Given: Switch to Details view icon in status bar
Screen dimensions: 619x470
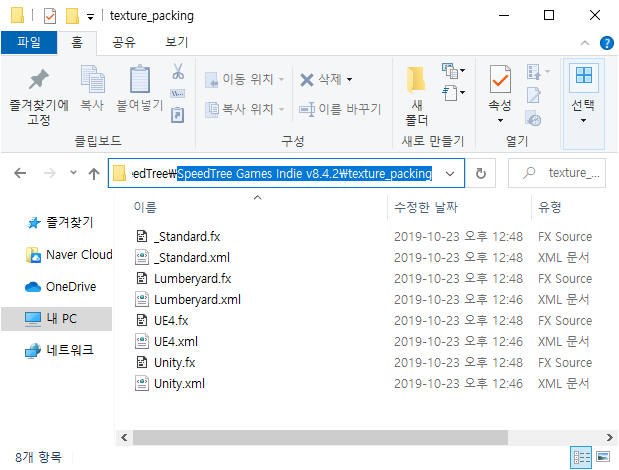Looking at the screenshot, I should pyautogui.click(x=581, y=457).
